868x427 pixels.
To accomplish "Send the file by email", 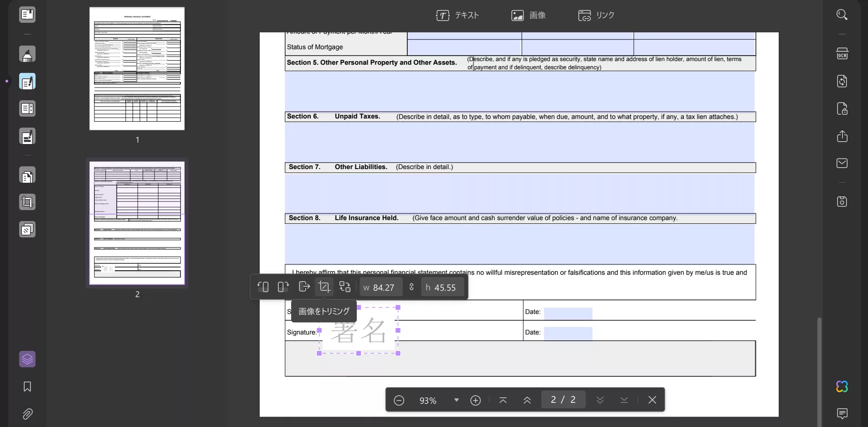I will [x=842, y=163].
